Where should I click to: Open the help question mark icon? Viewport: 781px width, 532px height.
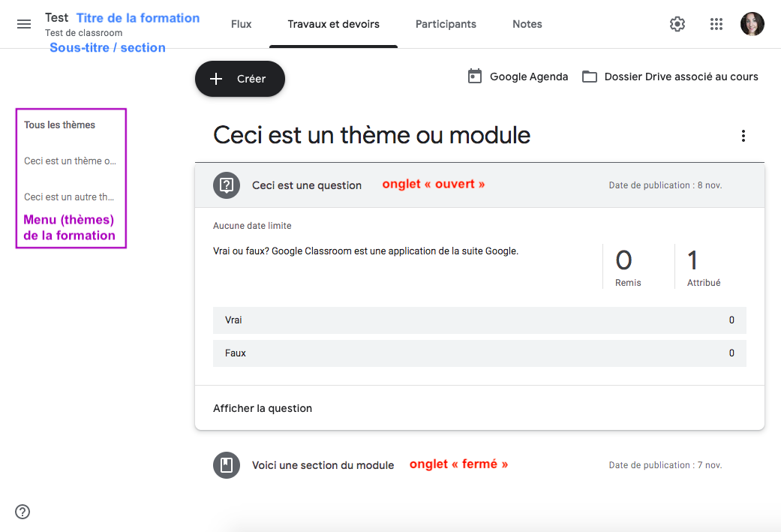click(23, 512)
